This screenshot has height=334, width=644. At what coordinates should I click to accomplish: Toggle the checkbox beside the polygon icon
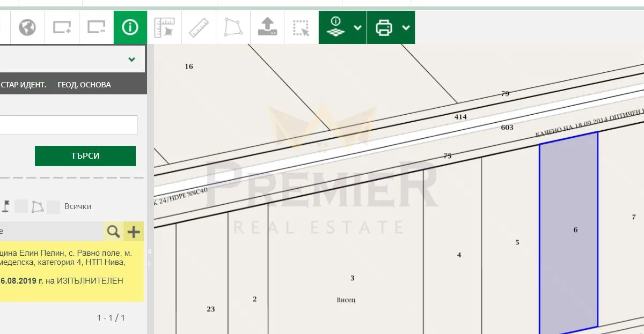pos(54,206)
